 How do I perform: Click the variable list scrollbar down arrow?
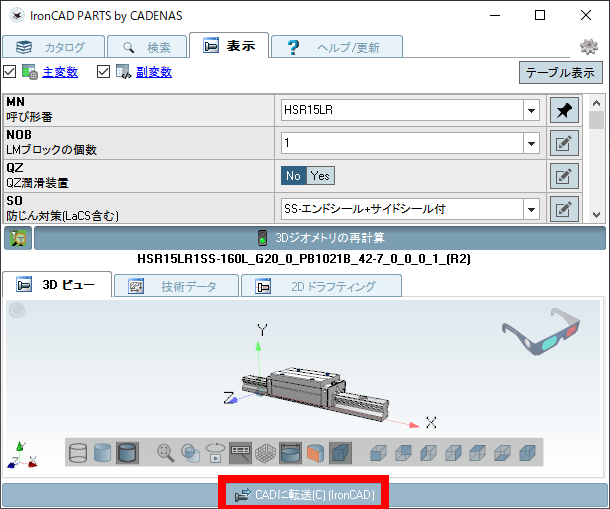pyautogui.click(x=596, y=214)
